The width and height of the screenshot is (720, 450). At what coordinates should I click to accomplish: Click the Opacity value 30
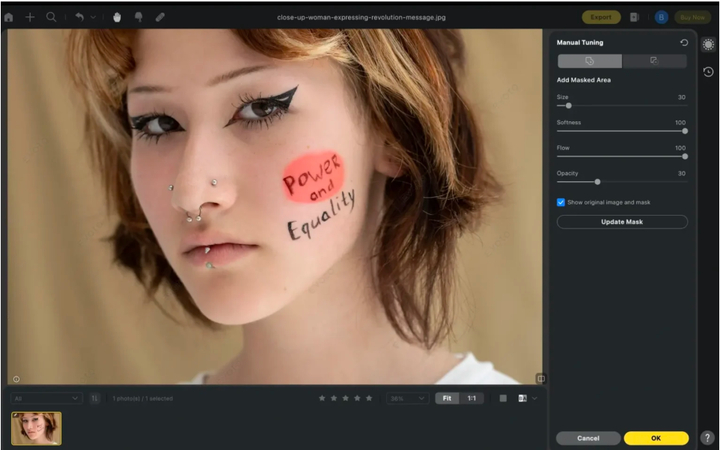[x=681, y=174]
